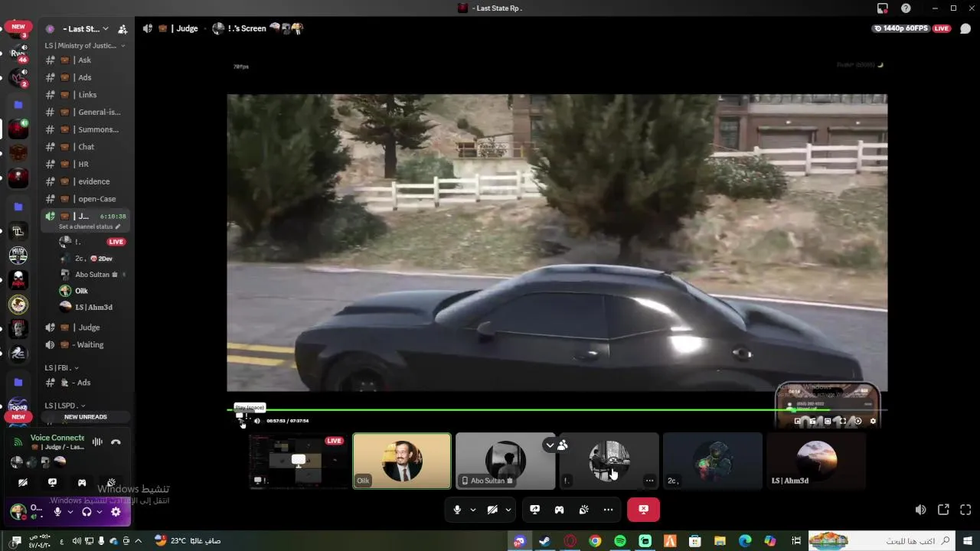Open microphone input options chevron in call bar
980x551 pixels.
pos(473,510)
